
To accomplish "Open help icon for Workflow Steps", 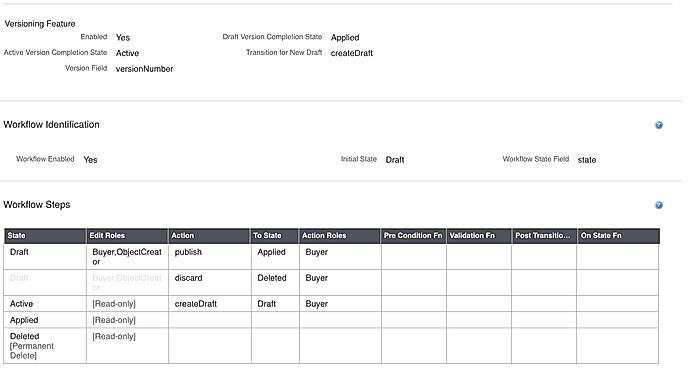I will pos(659,205).
